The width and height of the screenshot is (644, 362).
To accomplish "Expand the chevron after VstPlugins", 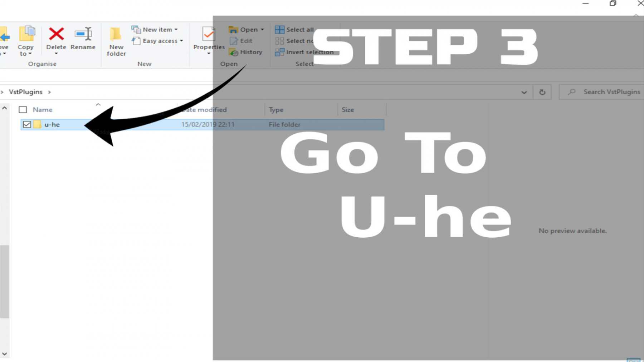I will pos(49,92).
